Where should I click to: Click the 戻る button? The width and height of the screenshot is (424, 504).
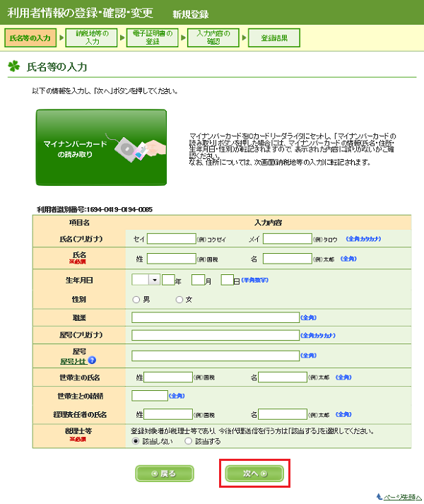[164, 474]
